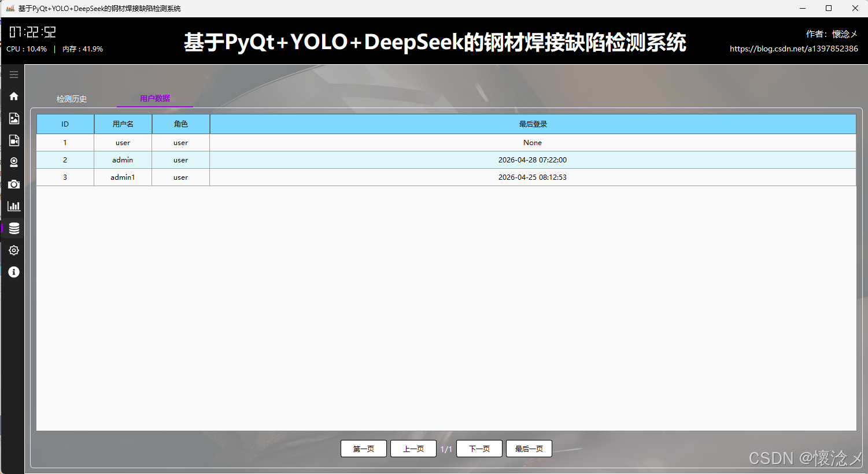Click the digital clock display
Viewport: 868px width, 474px height.
tap(32, 32)
